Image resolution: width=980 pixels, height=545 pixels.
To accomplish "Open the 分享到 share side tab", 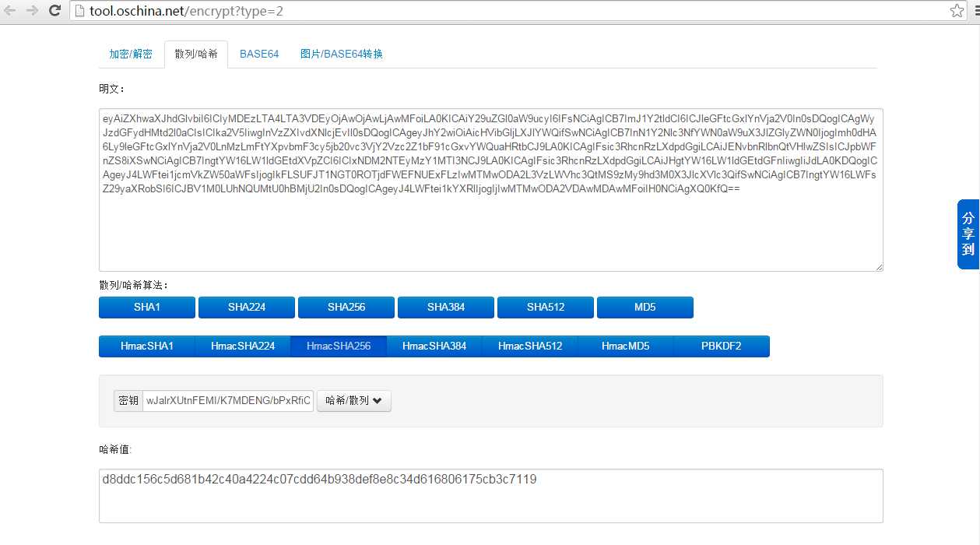I will point(968,234).
